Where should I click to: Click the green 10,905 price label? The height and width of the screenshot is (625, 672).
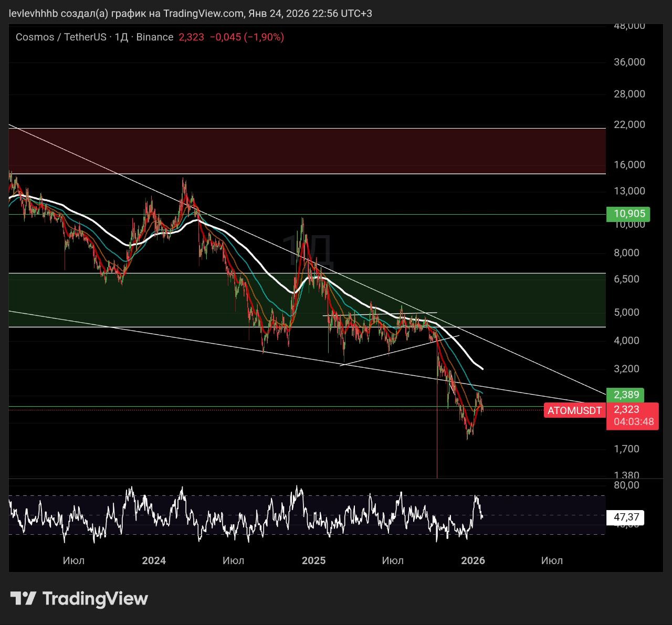point(628,214)
